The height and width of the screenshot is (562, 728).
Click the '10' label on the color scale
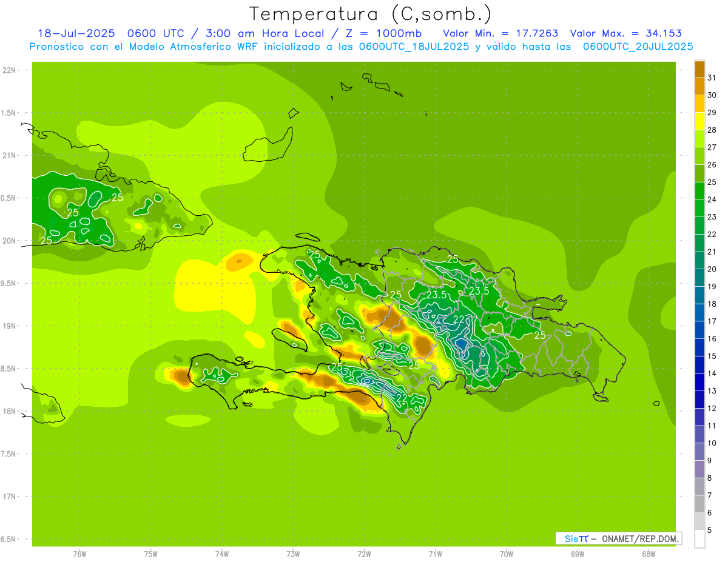point(712,443)
